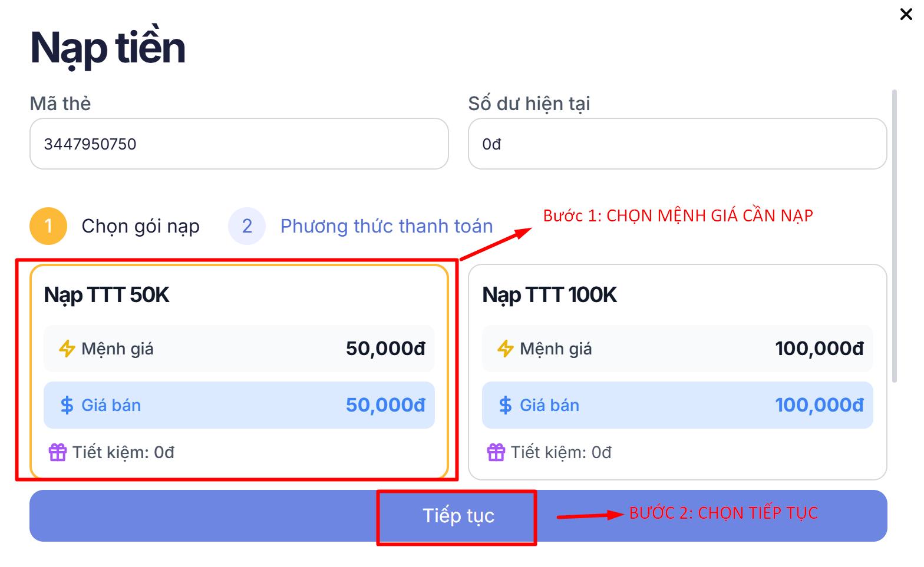The width and height of the screenshot is (924, 567).
Task: Open Chọn gói nạp step tab
Action: 140,226
